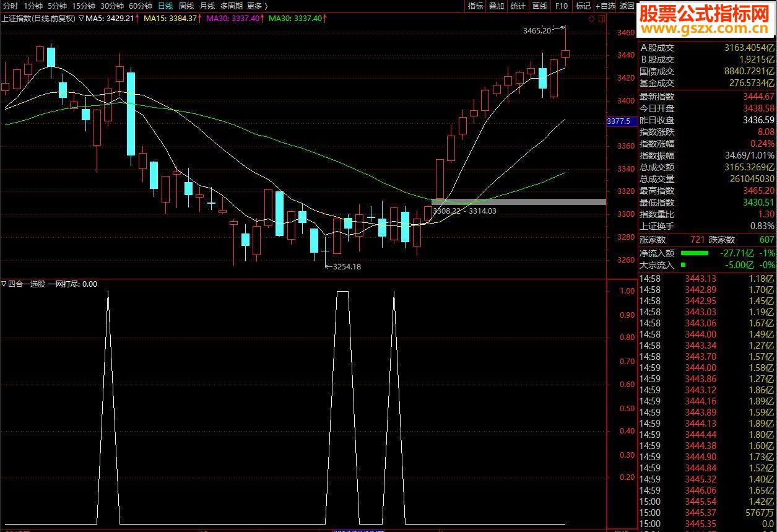Click the 指标 indicator button
777x532 pixels.
[x=475, y=6]
